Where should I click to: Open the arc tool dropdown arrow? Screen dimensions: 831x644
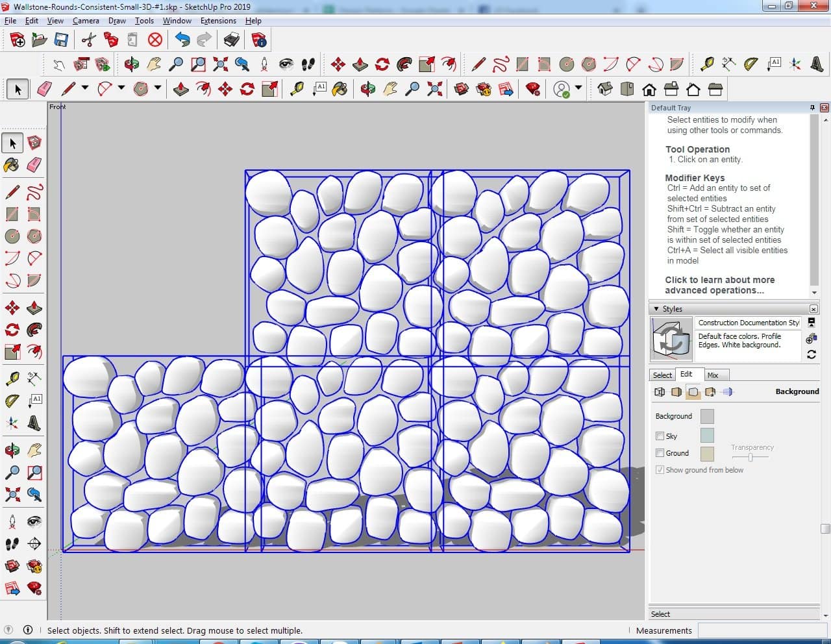(121, 88)
